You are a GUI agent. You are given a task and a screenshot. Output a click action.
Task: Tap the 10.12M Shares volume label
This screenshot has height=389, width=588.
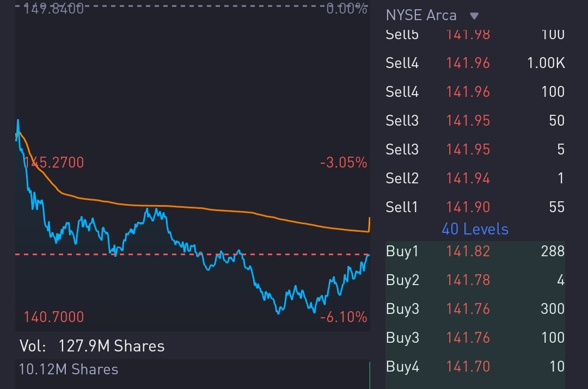point(69,369)
